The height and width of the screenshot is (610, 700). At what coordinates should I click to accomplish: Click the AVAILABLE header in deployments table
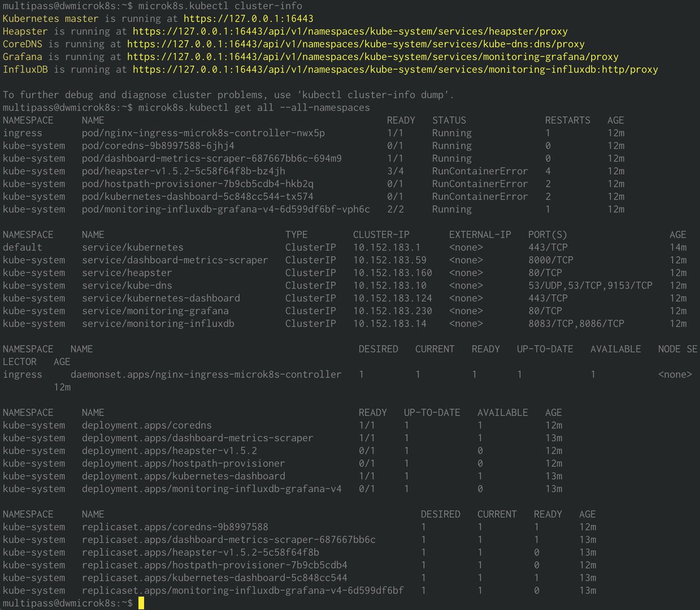click(x=503, y=413)
